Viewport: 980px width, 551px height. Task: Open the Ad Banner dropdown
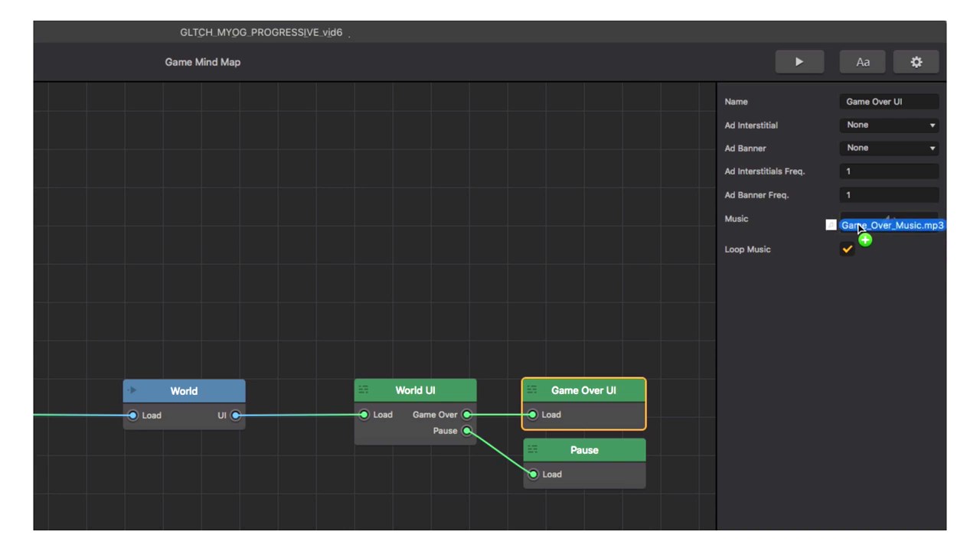coord(889,148)
